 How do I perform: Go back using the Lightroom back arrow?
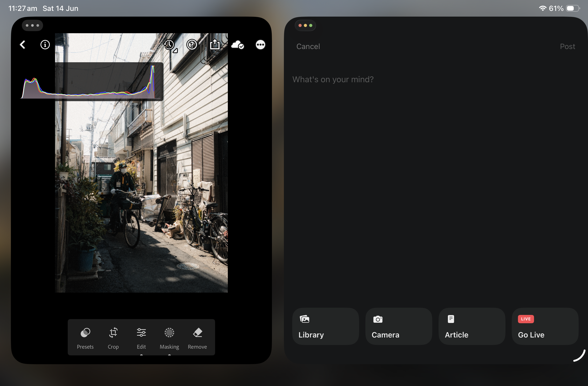[x=23, y=45]
